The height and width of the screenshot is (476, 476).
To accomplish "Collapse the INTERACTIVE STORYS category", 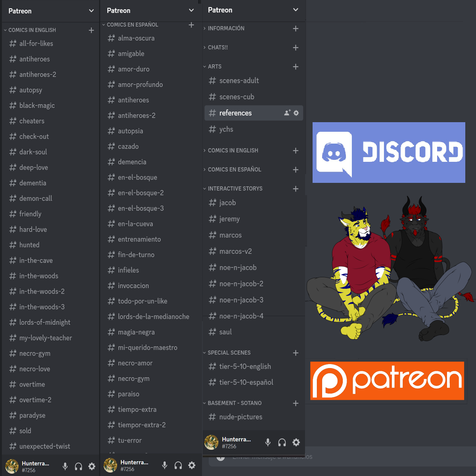I will [235, 188].
